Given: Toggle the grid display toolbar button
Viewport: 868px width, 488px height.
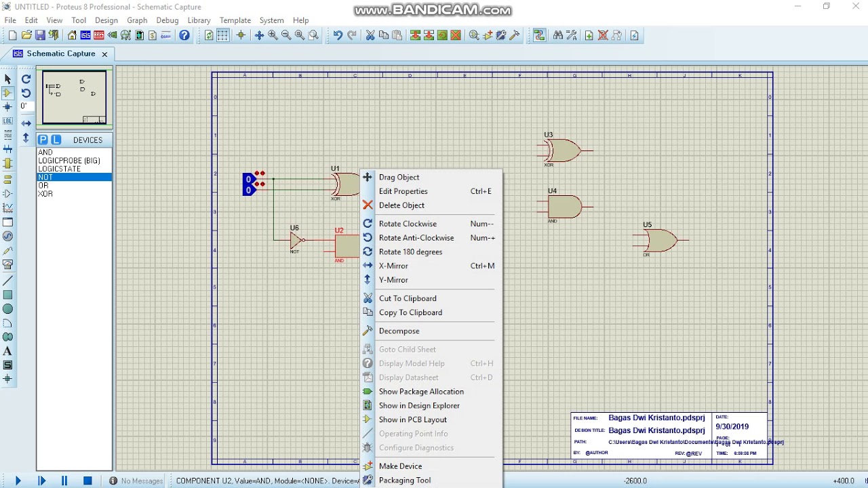Looking at the screenshot, I should [x=222, y=35].
